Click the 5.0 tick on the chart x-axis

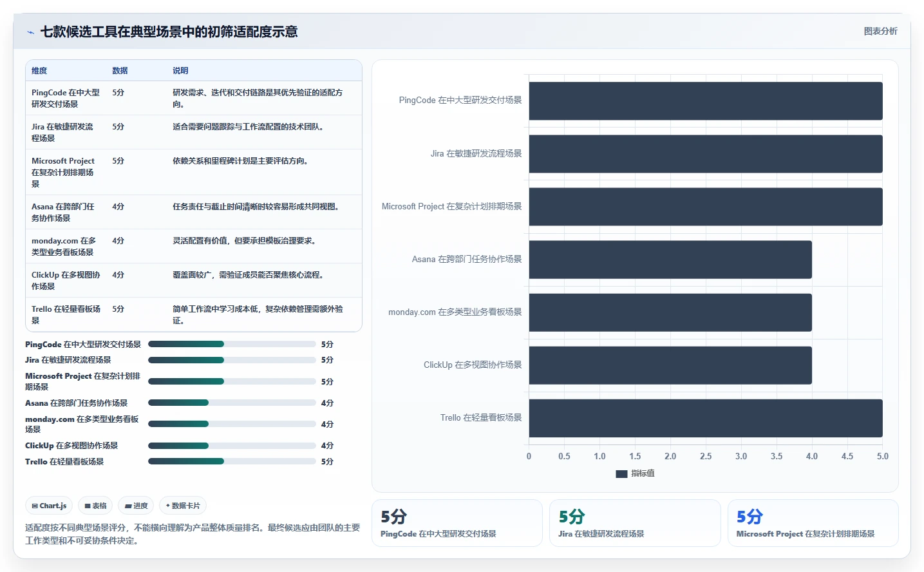point(882,456)
